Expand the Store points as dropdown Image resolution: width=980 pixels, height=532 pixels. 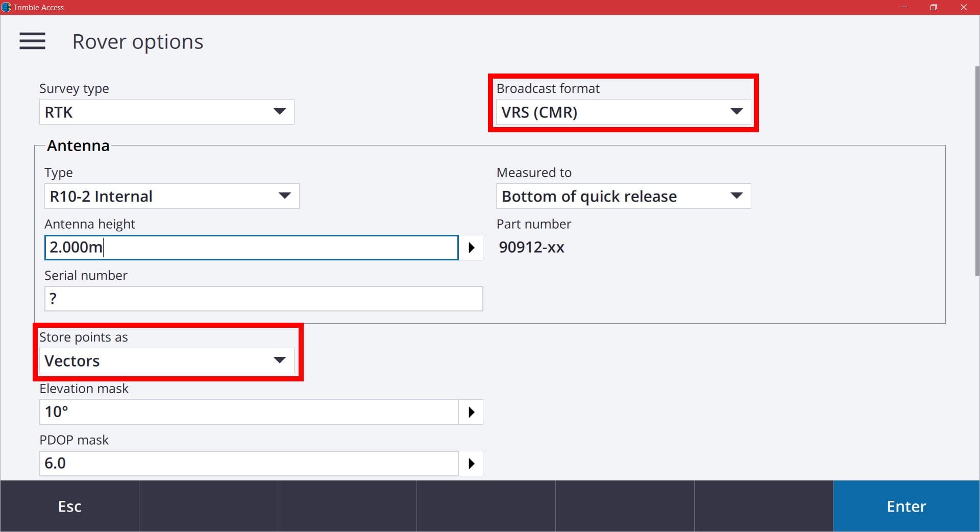[166, 360]
